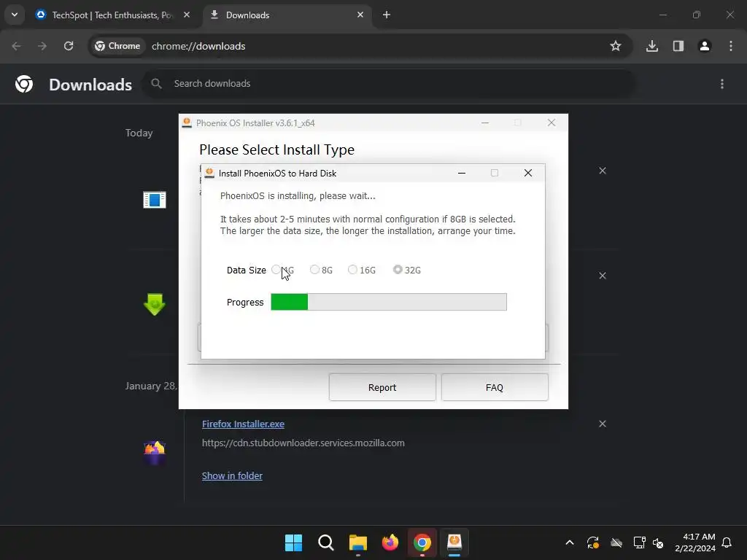Switch to the TechSpot tab
Screen dimensions: 747x560
[x=113, y=15]
